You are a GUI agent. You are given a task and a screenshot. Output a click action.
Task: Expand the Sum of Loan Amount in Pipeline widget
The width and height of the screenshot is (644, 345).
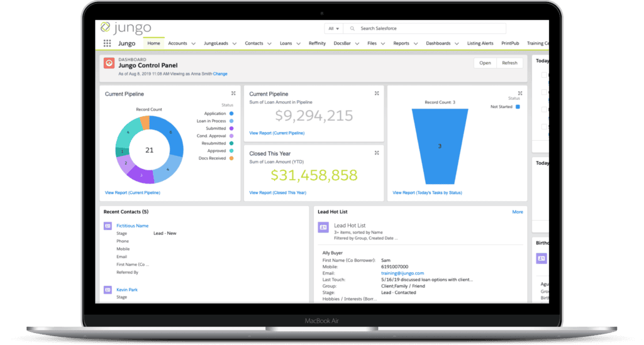click(377, 94)
